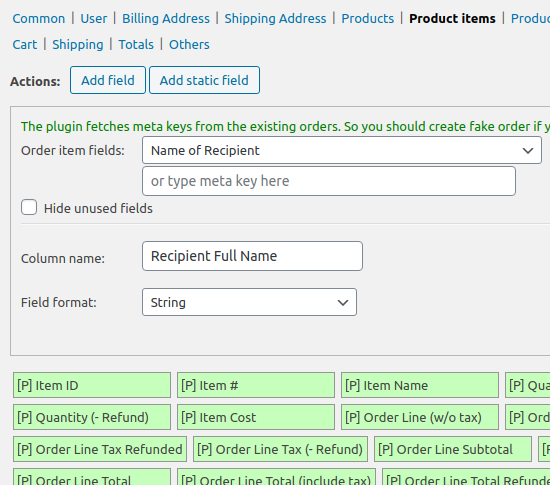
Task: Switch to the User tab
Action: coord(94,19)
